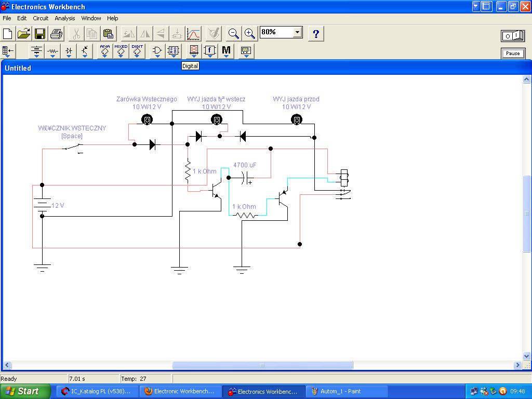Create a new circuit file
The image size is (532, 399).
point(7,34)
